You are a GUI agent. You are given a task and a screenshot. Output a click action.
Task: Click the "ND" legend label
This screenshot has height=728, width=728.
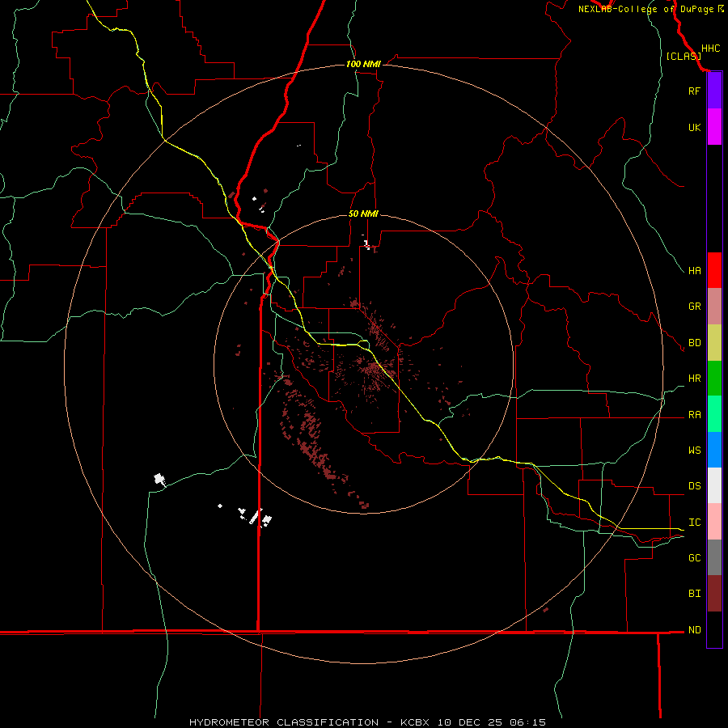pos(694,630)
